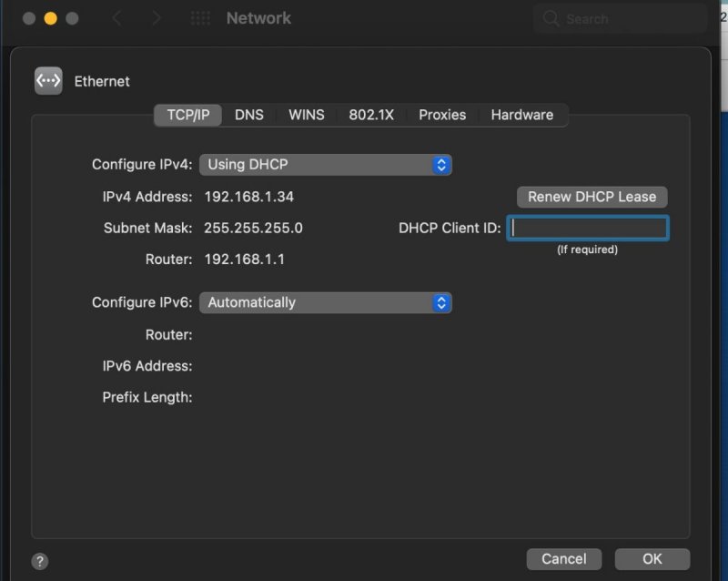Click the "Configure IPv6:" label
This screenshot has height=581, width=728.
(x=142, y=302)
